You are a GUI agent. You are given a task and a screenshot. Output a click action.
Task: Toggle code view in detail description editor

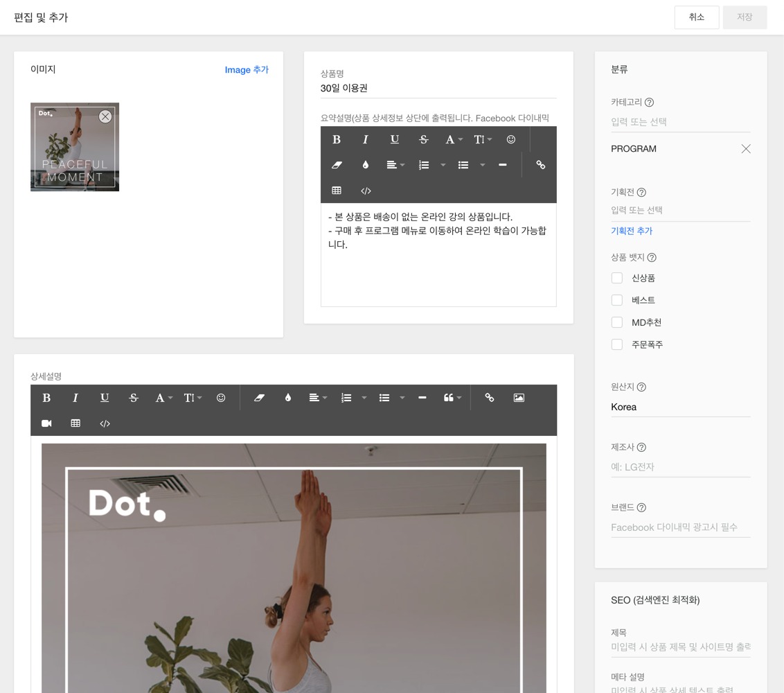point(105,423)
